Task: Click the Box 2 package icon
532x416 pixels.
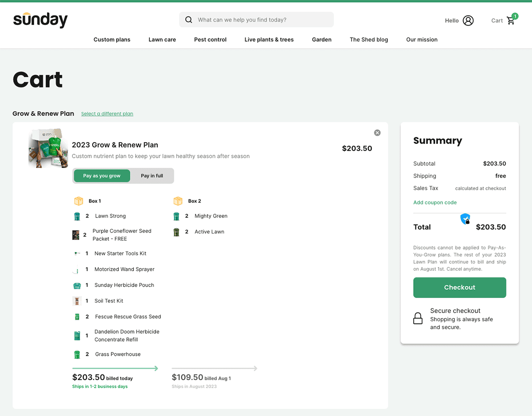Action: click(178, 201)
